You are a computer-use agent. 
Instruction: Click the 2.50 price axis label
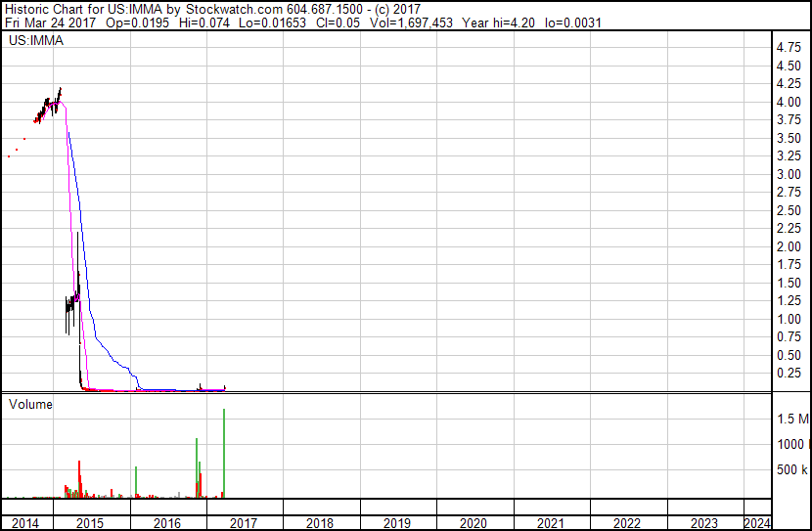789,210
